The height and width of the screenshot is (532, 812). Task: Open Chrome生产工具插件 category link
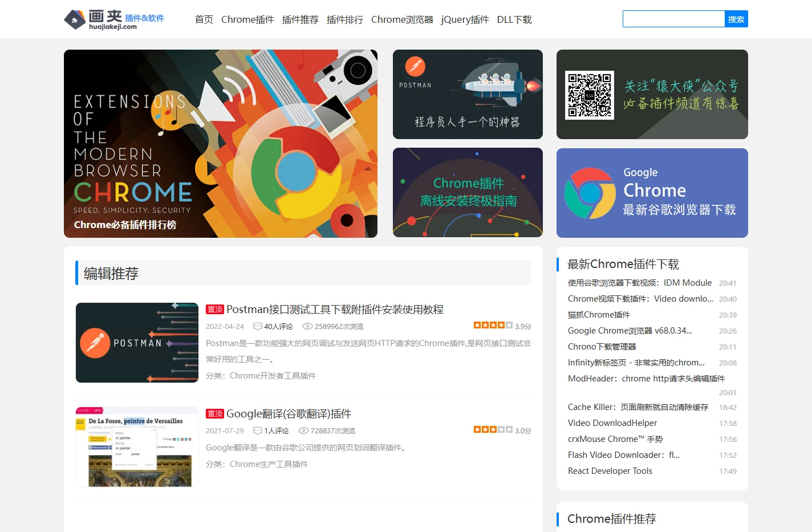[269, 464]
